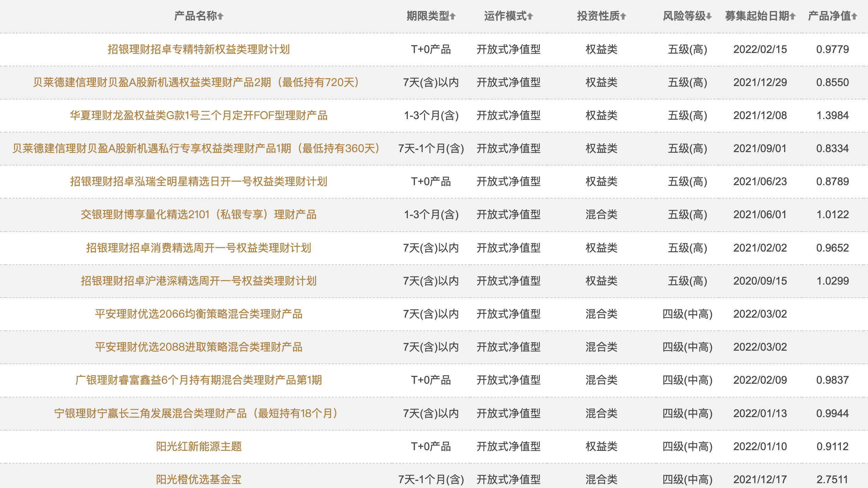Open 平安理财优选2066均衡策略混合类 product
This screenshot has width=868, height=488.
[199, 314]
